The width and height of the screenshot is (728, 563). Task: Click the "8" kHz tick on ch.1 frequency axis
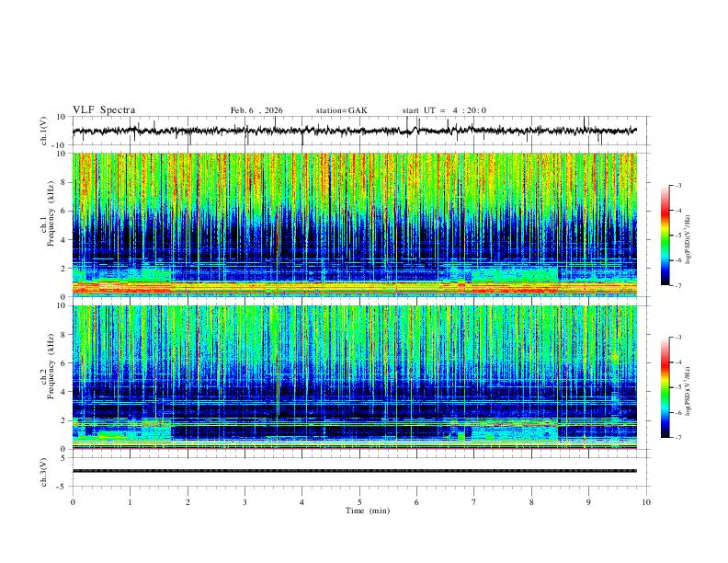(64, 182)
